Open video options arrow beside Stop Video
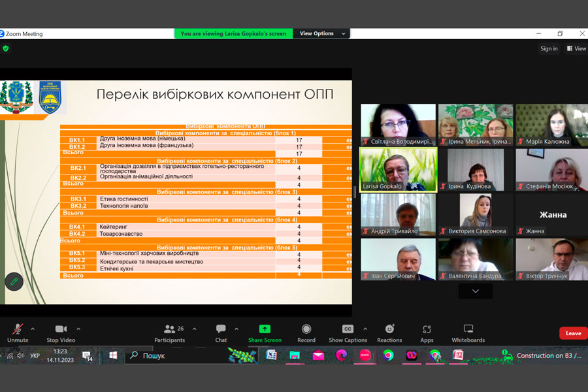The image size is (588, 392). coord(78,329)
